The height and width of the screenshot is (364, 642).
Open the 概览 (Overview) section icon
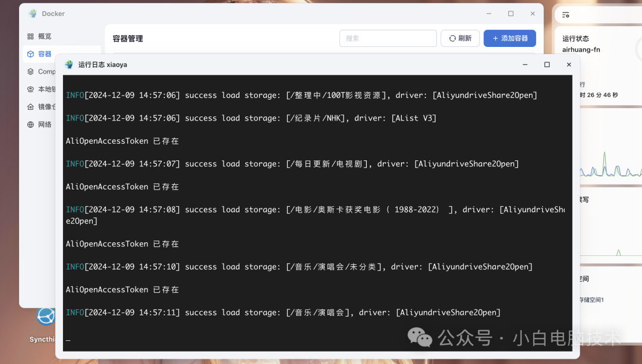point(30,36)
